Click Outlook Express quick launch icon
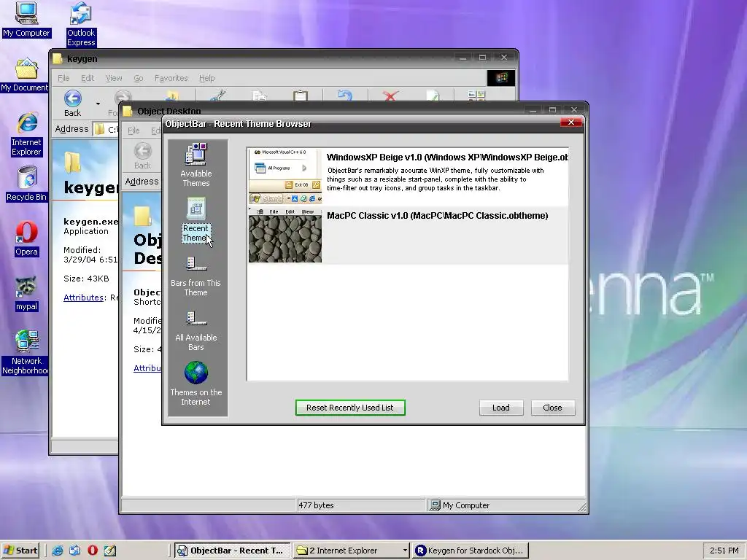The width and height of the screenshot is (747, 560). [75, 551]
